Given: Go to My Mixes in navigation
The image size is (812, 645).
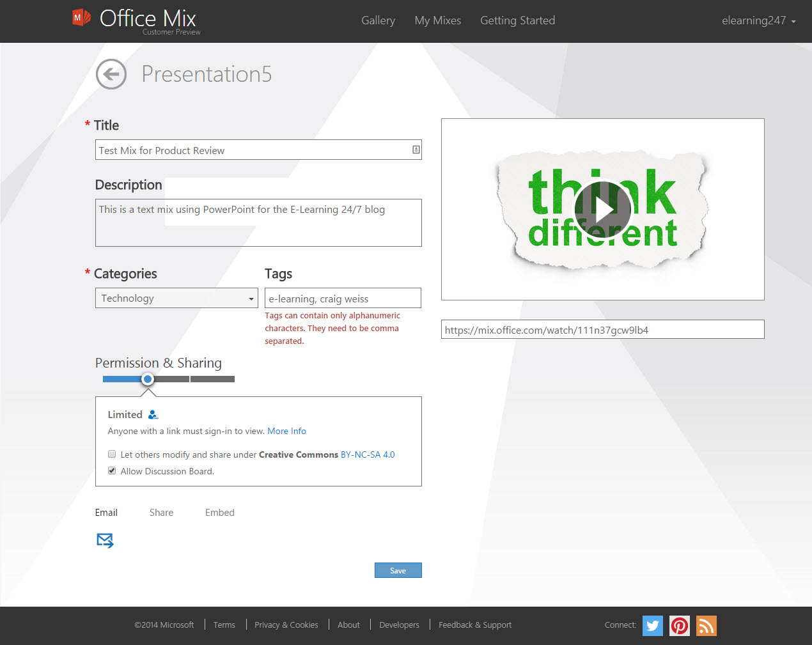Looking at the screenshot, I should (437, 20).
